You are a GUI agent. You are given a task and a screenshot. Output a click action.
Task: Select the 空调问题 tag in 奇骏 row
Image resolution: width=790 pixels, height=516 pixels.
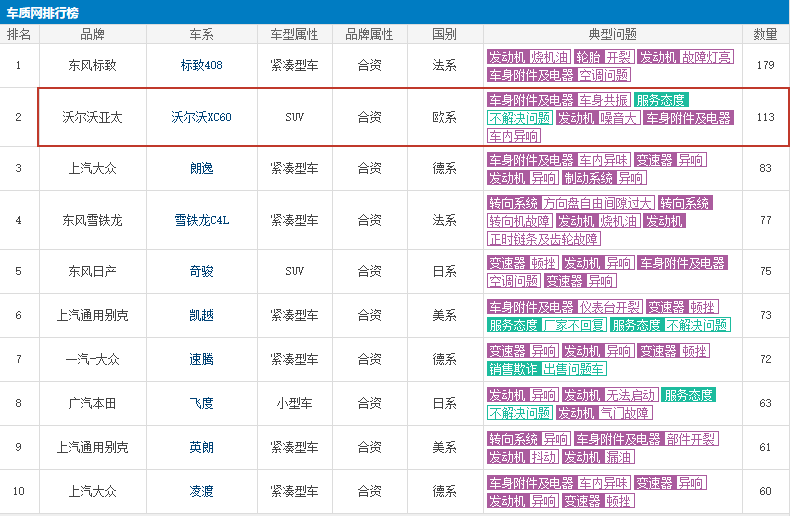tap(514, 281)
